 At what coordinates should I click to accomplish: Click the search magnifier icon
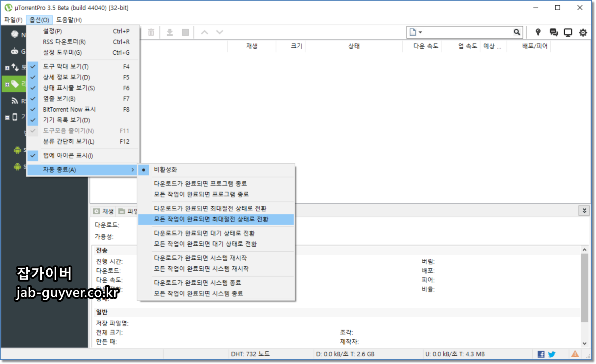tap(517, 32)
